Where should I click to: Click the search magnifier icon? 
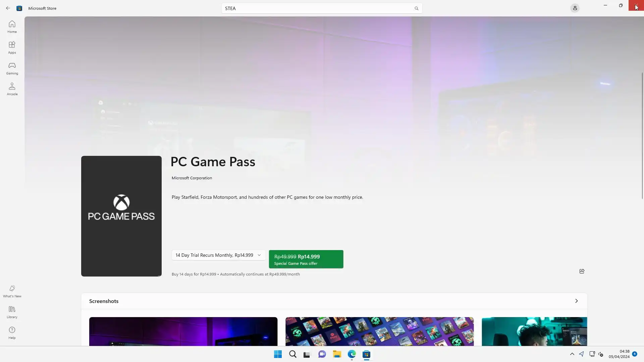click(416, 8)
